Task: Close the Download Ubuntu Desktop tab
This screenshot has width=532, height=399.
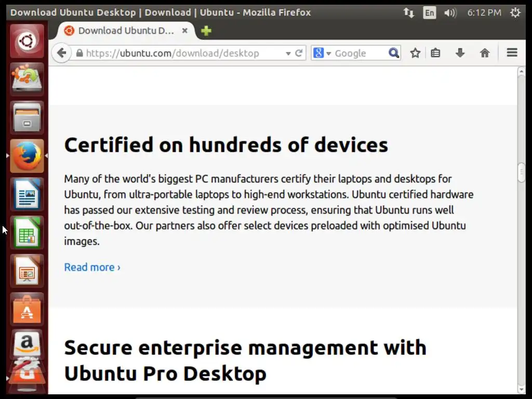Action: click(184, 31)
